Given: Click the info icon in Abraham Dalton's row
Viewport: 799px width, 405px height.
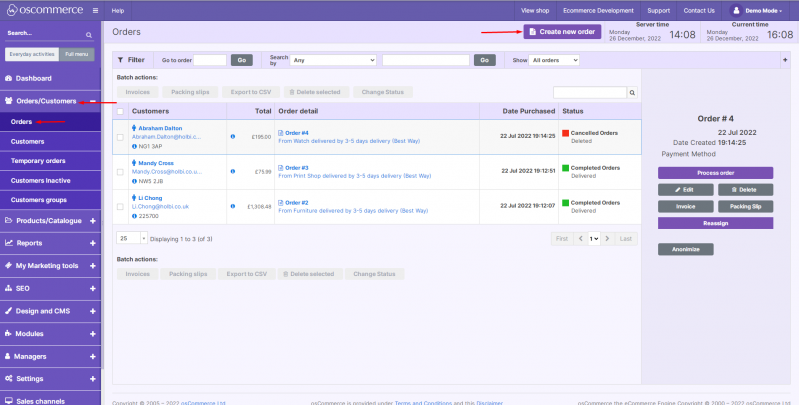Looking at the screenshot, I should (x=233, y=137).
